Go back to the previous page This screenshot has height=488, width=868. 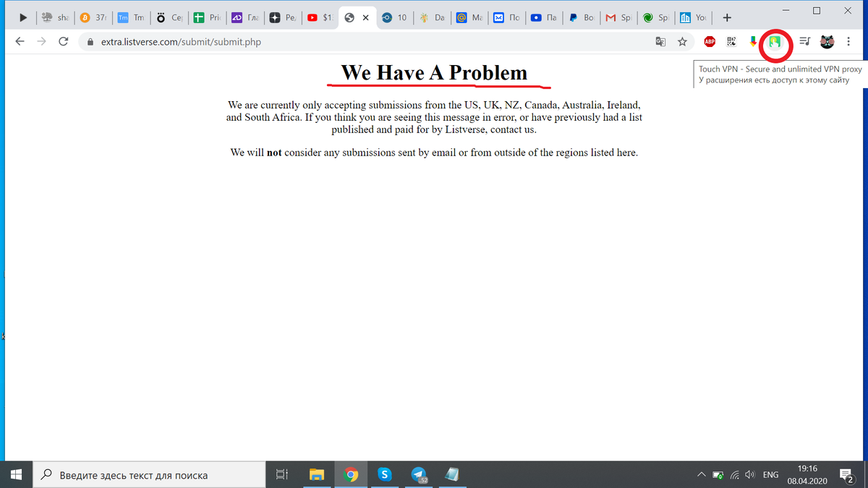coord(20,42)
